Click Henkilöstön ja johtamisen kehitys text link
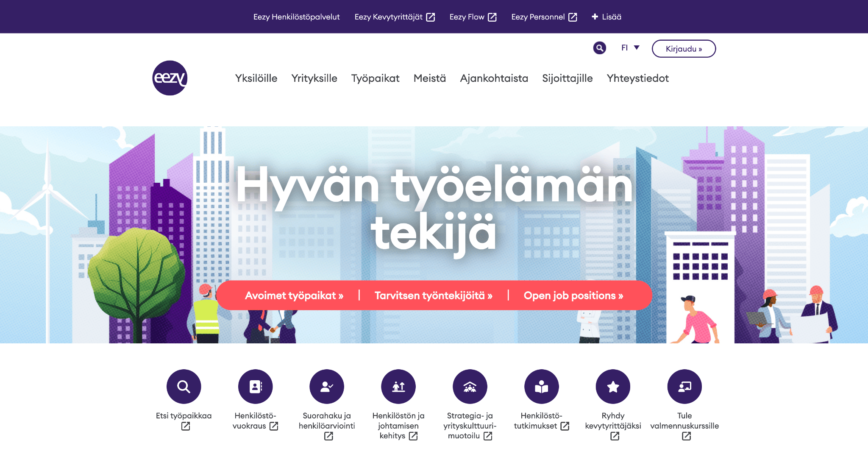The image size is (868, 468). click(x=398, y=426)
